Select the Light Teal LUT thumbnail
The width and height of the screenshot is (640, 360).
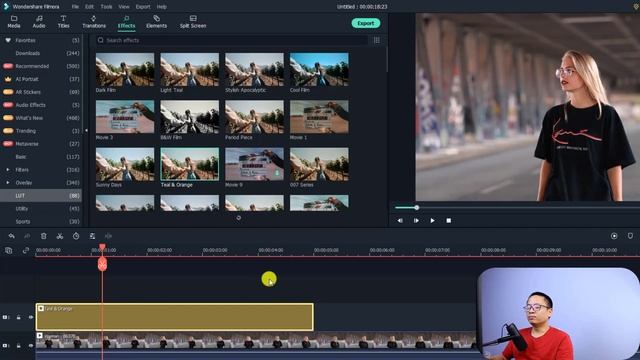coord(189,69)
